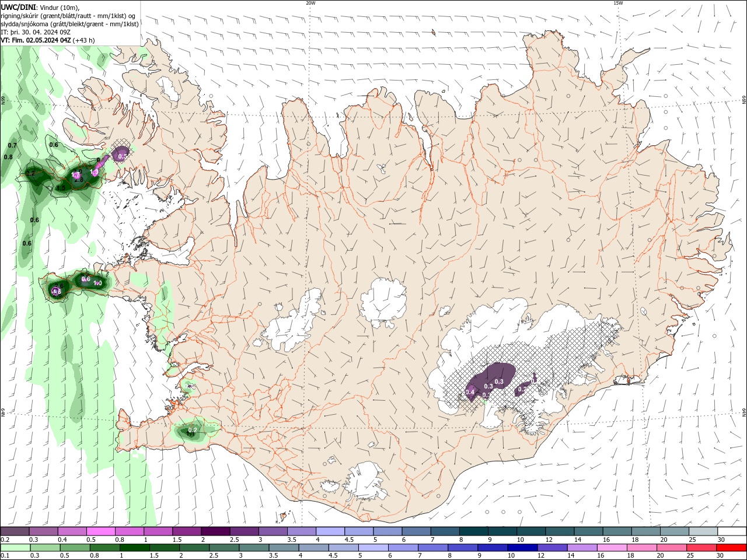Click the navy blue swatch between 10 and 12 in the lower legend row
The image size is (747, 560).
point(523,548)
